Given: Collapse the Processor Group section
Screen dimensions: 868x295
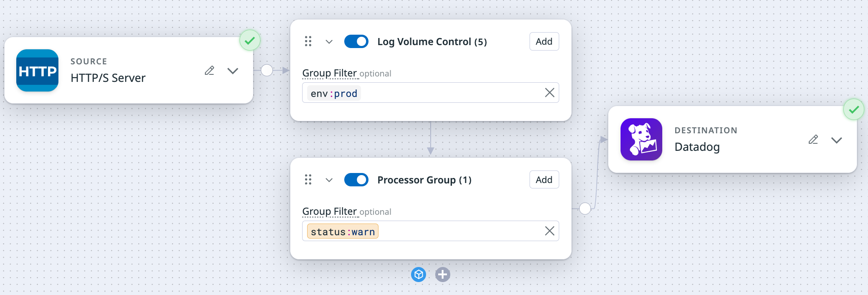Looking at the screenshot, I should coord(329,180).
